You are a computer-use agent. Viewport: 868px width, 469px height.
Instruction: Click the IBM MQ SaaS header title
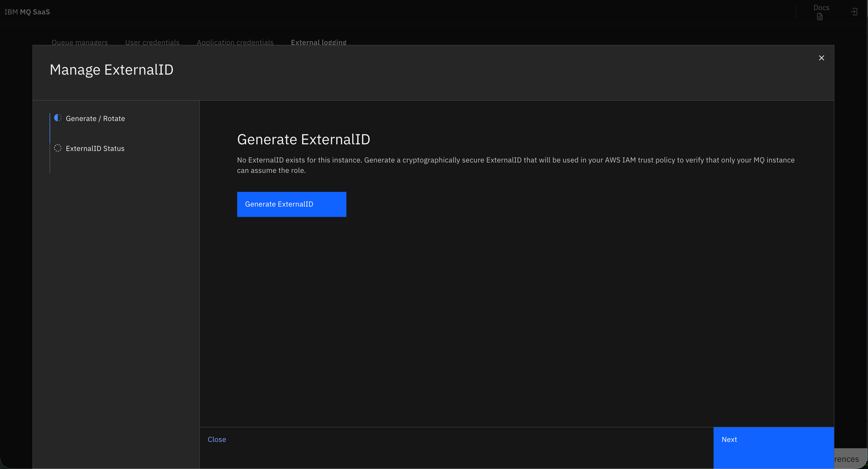pos(27,12)
